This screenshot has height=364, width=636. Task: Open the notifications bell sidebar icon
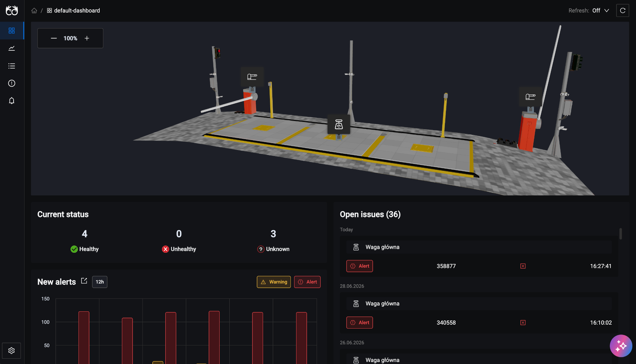coord(12,101)
